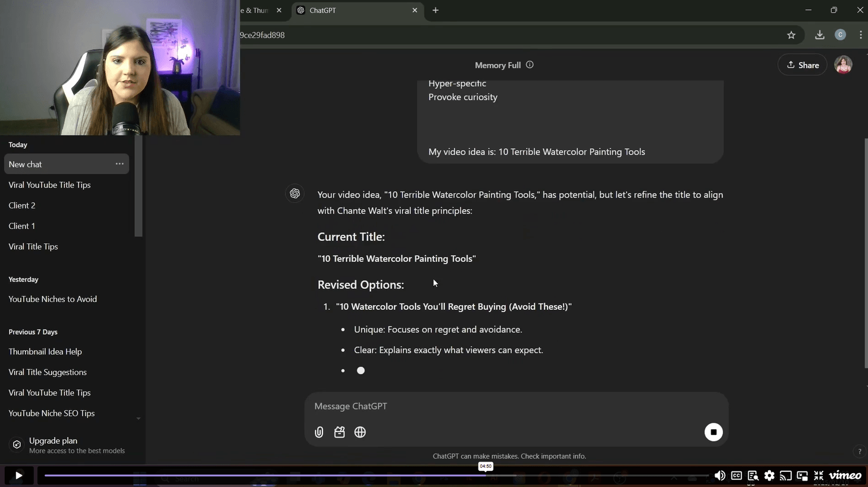The width and height of the screenshot is (868, 487).
Task: Bookmark this page with the star icon
Action: pos(791,35)
